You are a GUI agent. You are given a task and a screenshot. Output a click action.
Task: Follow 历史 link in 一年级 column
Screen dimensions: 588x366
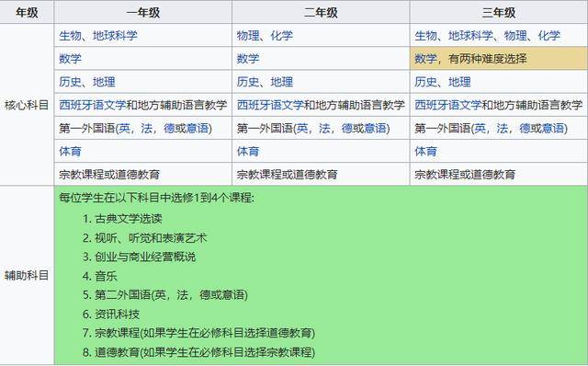[70, 82]
